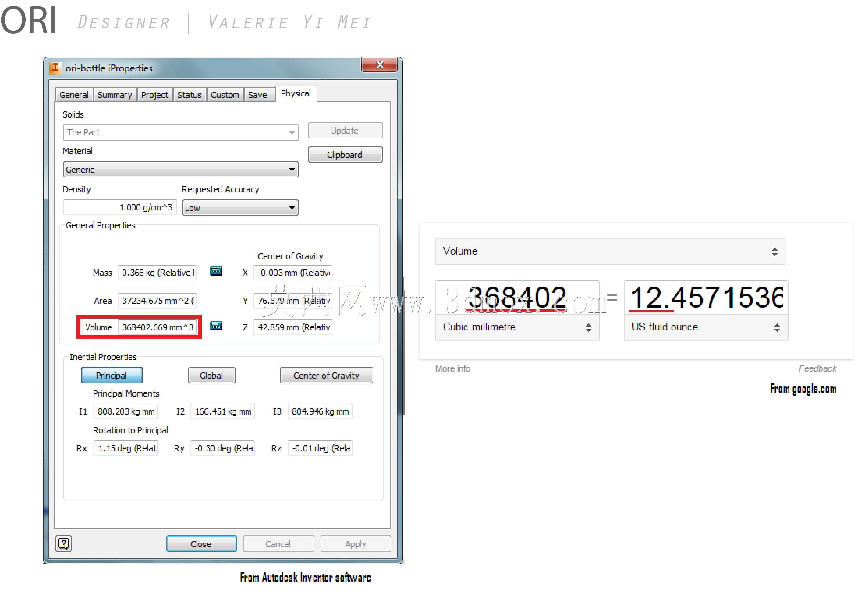Click the 'Principal Moments' label

coord(126,394)
